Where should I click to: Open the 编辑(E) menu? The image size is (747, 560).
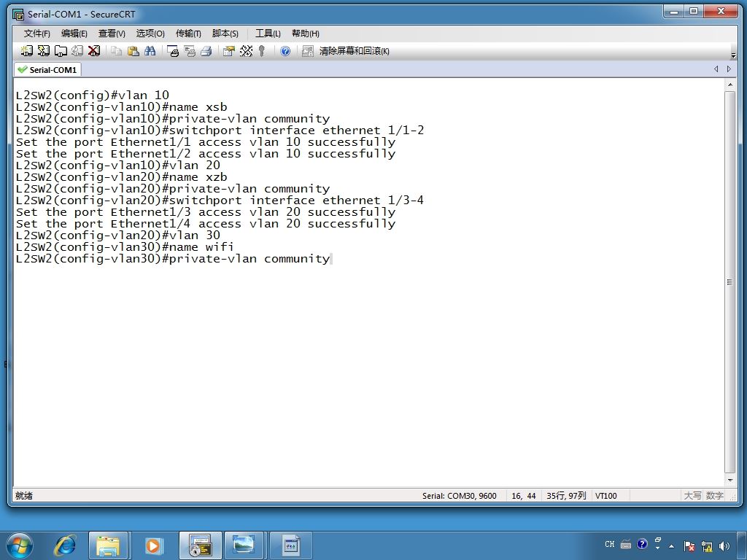[74, 34]
